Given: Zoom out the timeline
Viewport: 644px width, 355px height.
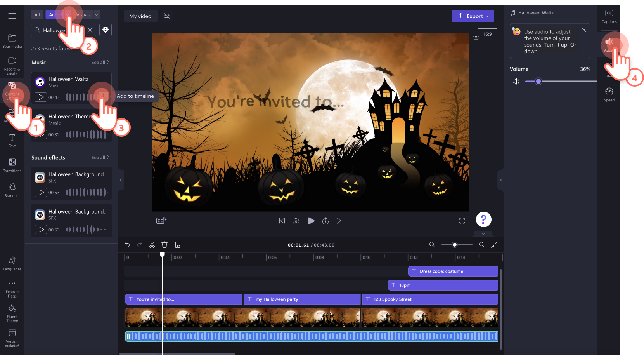Looking at the screenshot, I should tap(432, 245).
